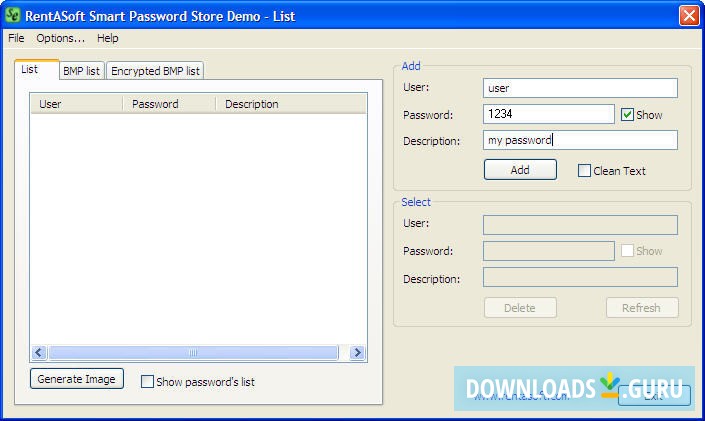Enable Show password's list checkbox

[147, 382]
